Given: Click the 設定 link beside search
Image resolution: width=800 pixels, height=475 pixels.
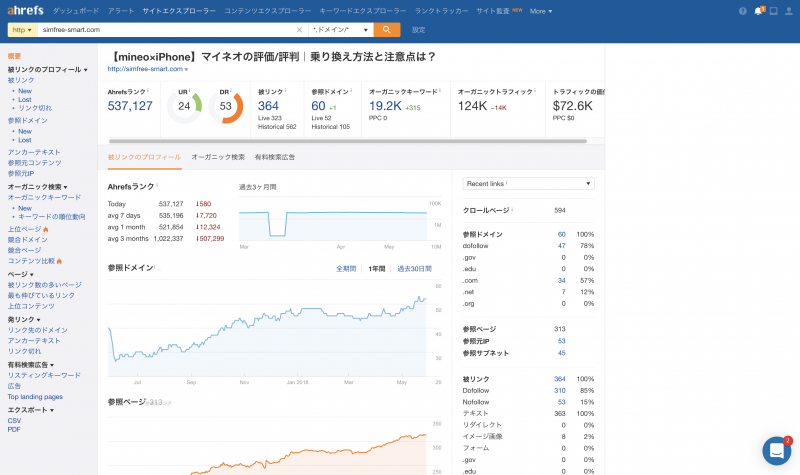Looking at the screenshot, I should coord(418,30).
